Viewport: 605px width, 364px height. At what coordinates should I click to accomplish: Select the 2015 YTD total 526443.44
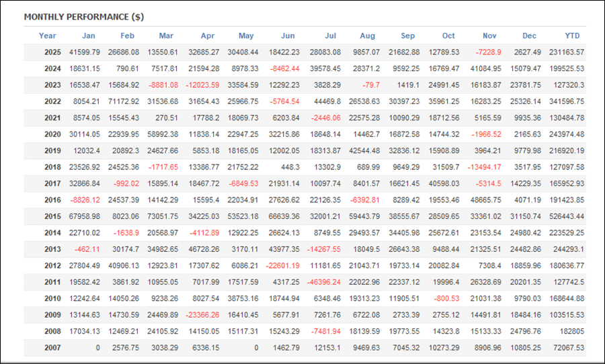[565, 216]
